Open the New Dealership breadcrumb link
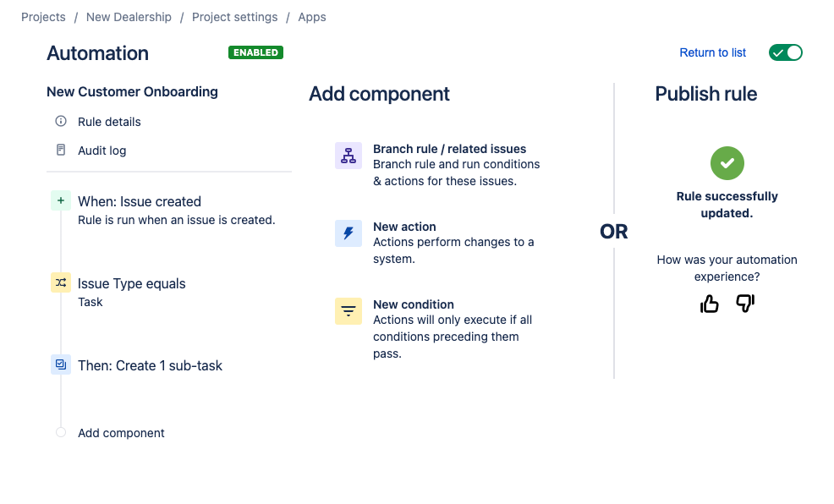This screenshot has width=834, height=504. point(129,17)
